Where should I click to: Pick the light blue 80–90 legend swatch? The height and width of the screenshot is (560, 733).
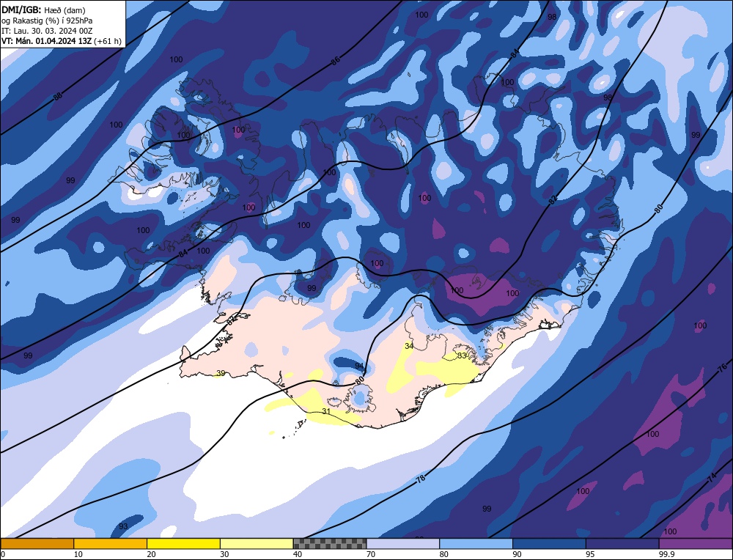point(476,543)
